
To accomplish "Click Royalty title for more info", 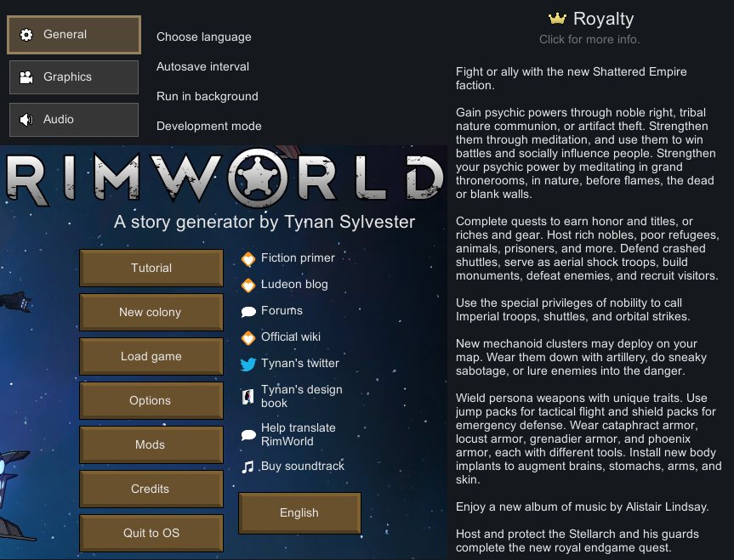I will tap(603, 20).
